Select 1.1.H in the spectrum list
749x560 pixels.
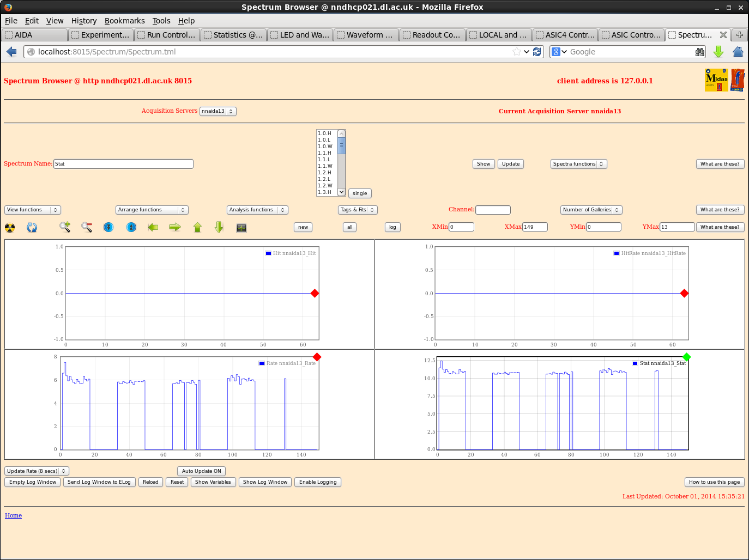tap(325, 153)
